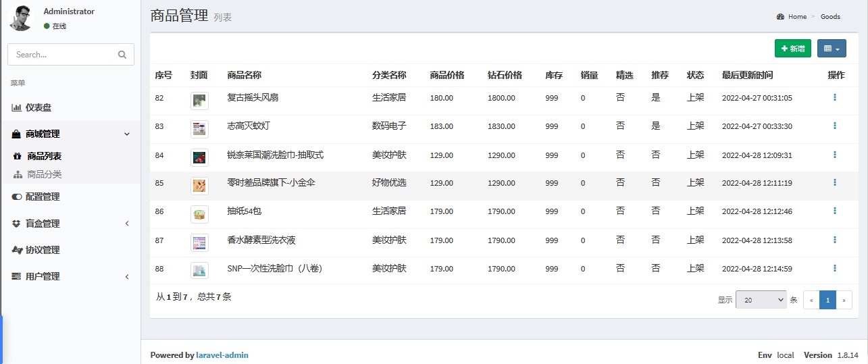The height and width of the screenshot is (364, 868).
Task: Open the three-dot actions menu for 抽纸54包
Action: (835, 211)
